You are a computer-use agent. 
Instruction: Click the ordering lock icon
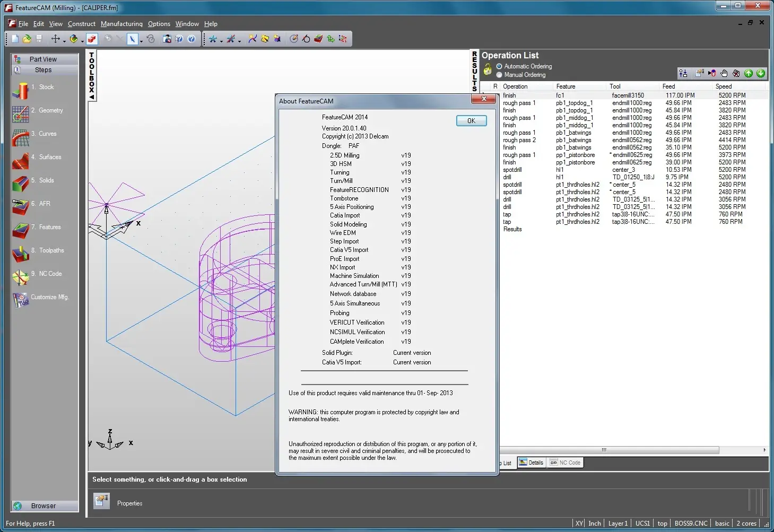488,70
